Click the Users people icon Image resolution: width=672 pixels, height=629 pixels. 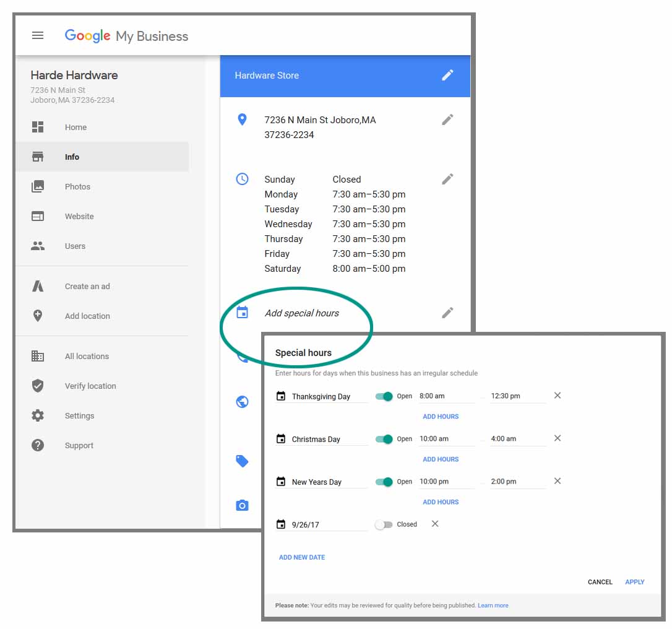tap(38, 246)
